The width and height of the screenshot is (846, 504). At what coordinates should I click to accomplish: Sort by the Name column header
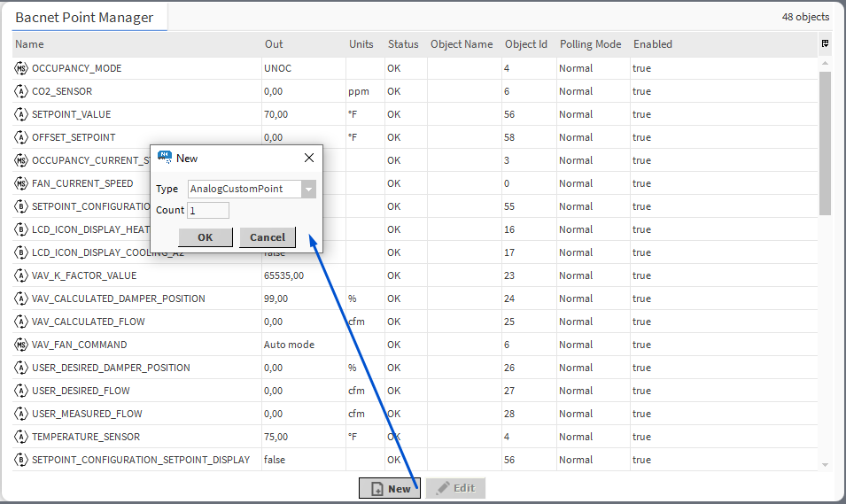tap(29, 44)
